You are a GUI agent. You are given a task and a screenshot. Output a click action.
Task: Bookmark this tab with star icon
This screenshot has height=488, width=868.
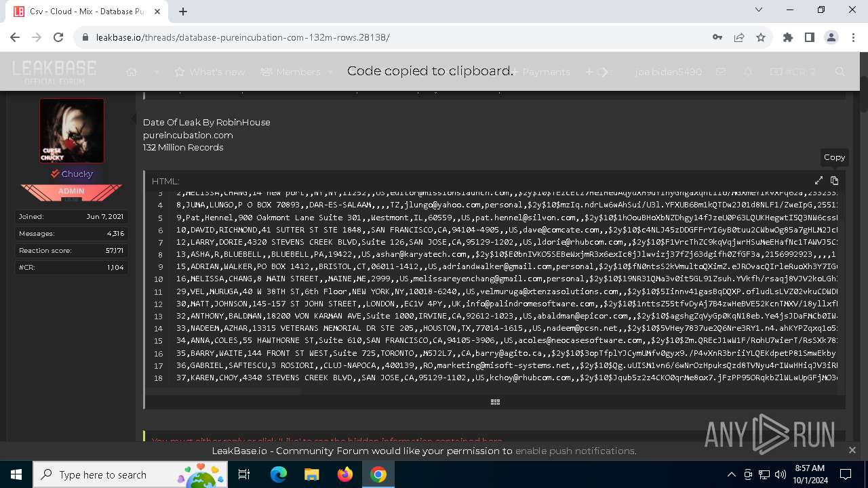tap(761, 37)
